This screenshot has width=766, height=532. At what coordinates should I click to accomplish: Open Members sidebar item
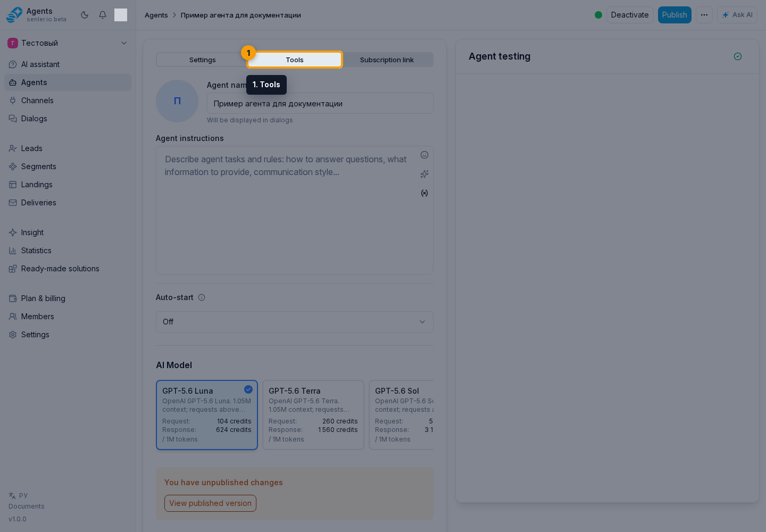(x=68, y=317)
